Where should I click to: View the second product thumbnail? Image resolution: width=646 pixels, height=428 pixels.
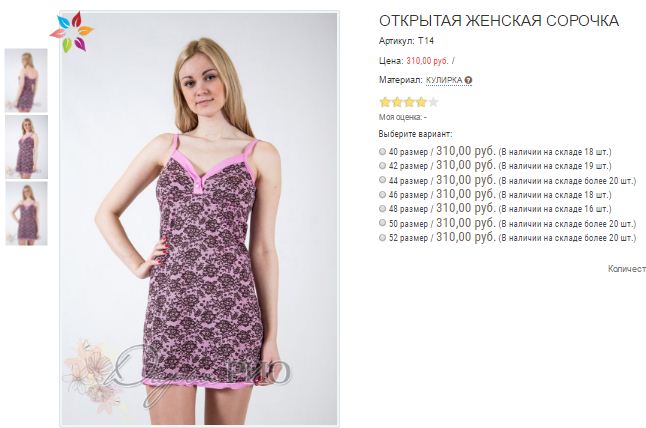click(x=25, y=146)
